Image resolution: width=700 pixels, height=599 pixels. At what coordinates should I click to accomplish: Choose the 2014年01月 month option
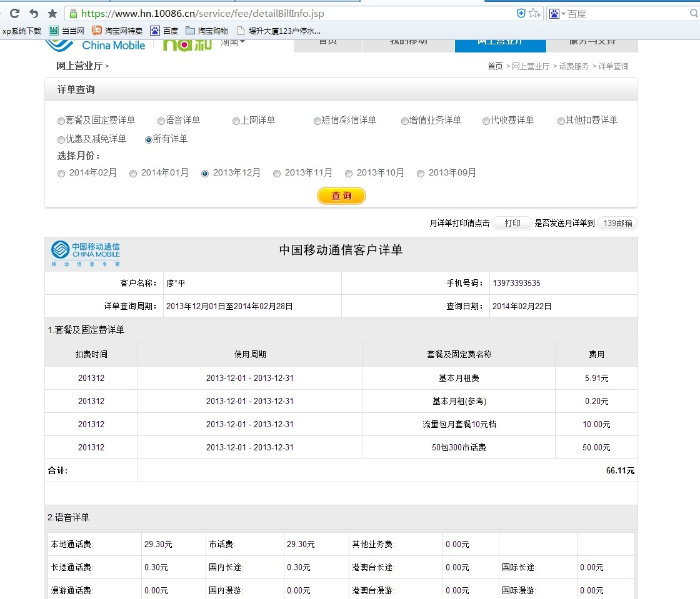pos(133,174)
